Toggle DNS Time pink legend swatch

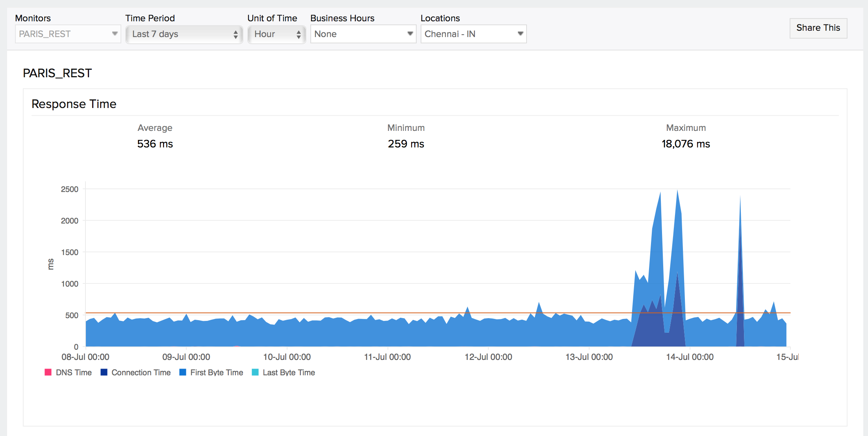pos(48,372)
